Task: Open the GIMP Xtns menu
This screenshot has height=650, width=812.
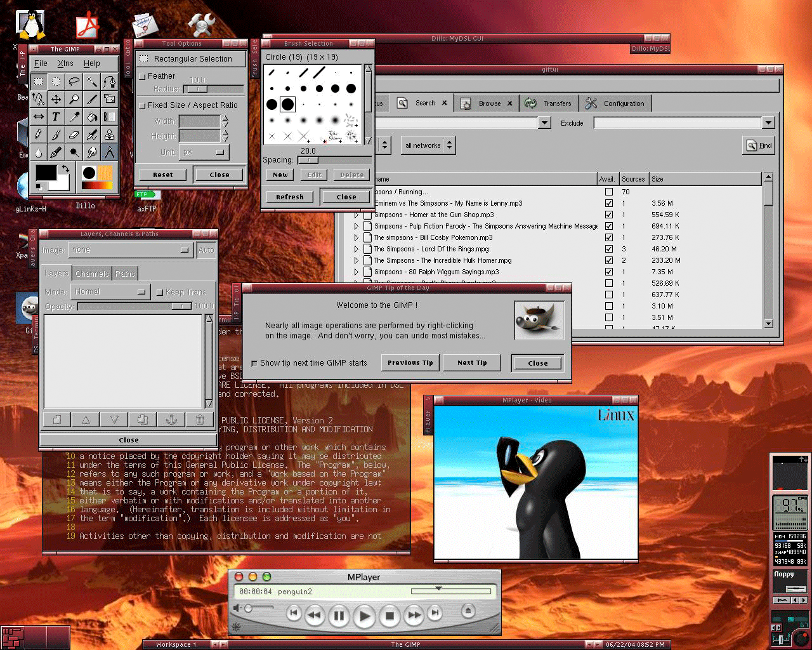Action: click(65, 63)
